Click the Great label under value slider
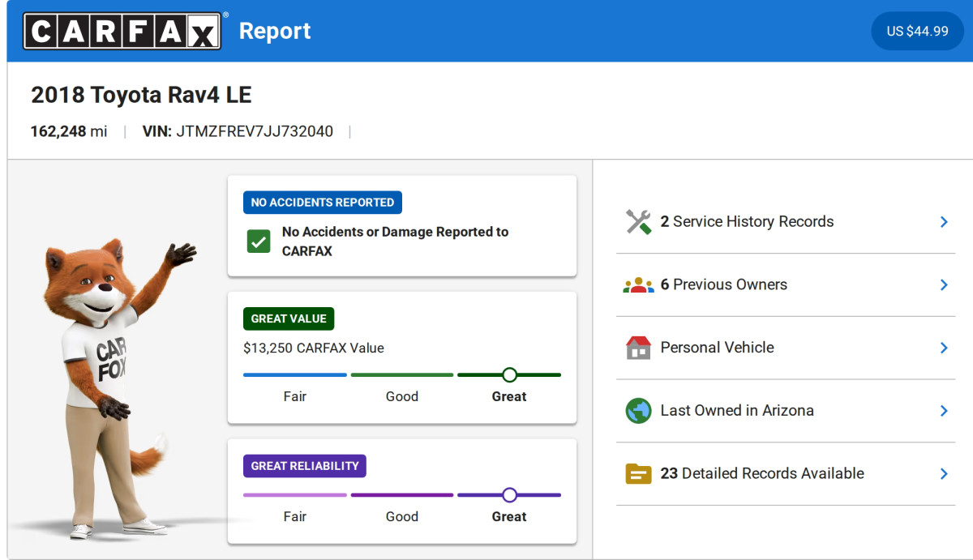 point(509,396)
